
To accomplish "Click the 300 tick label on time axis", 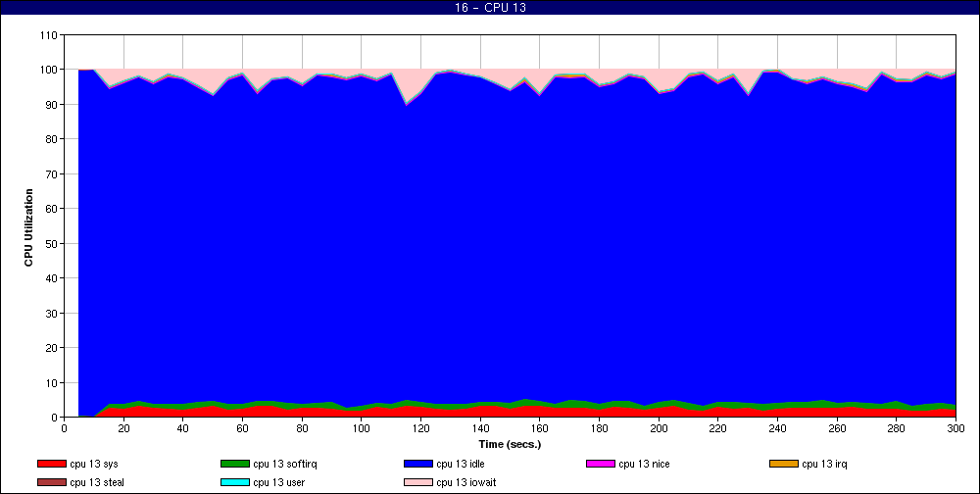I will 955,428.
